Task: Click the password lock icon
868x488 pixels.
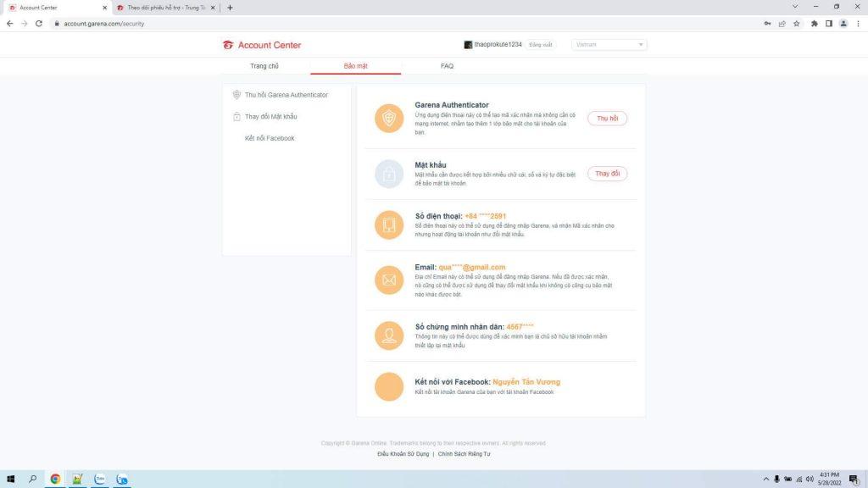Action: pyautogui.click(x=389, y=174)
